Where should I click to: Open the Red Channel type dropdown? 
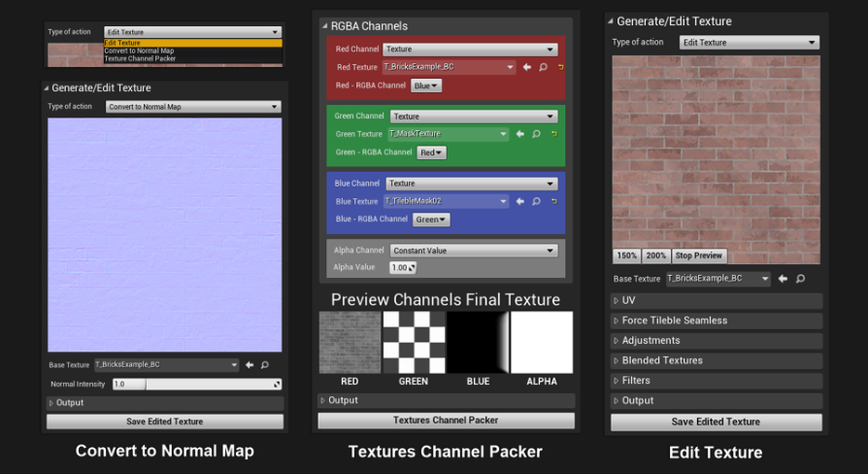point(470,49)
